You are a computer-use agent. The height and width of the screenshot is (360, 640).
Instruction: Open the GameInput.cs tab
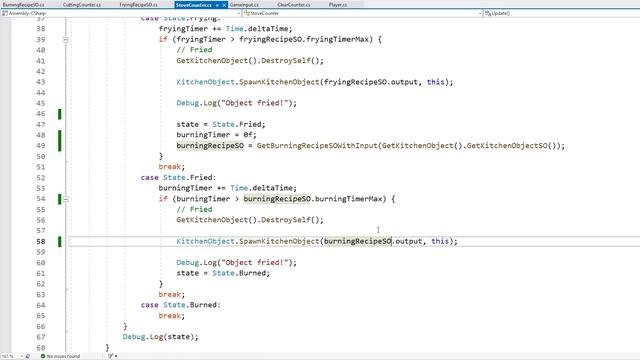coord(244,4)
